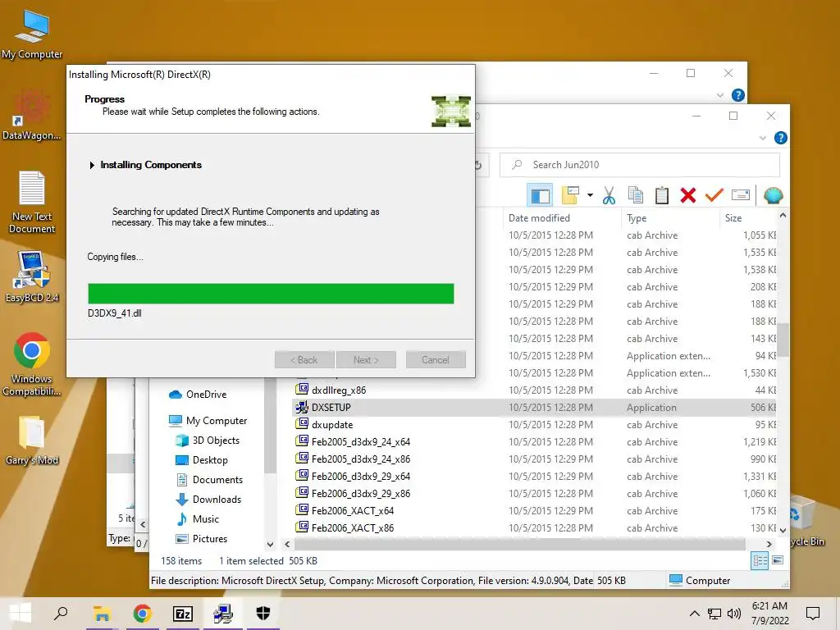
Task: Click the Paste clipboard icon in Explorer toolbar
Action: 662,195
